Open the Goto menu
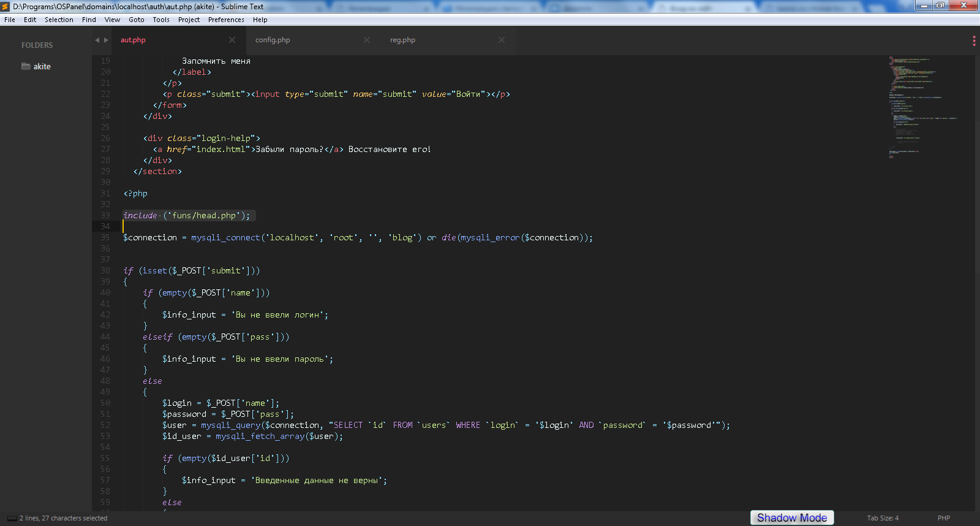 tap(137, 20)
